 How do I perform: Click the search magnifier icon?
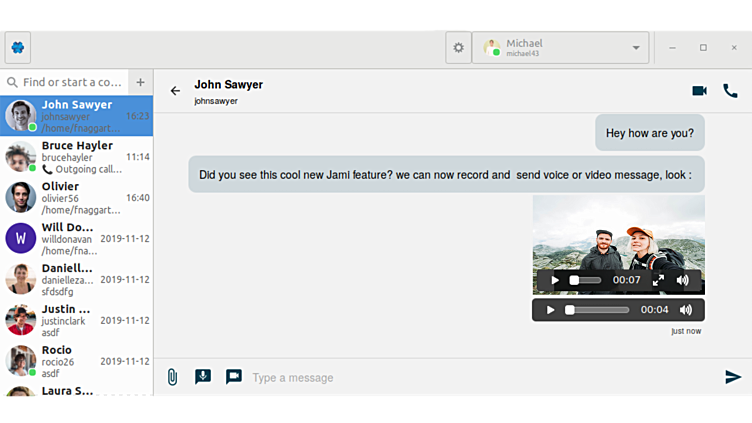point(12,82)
